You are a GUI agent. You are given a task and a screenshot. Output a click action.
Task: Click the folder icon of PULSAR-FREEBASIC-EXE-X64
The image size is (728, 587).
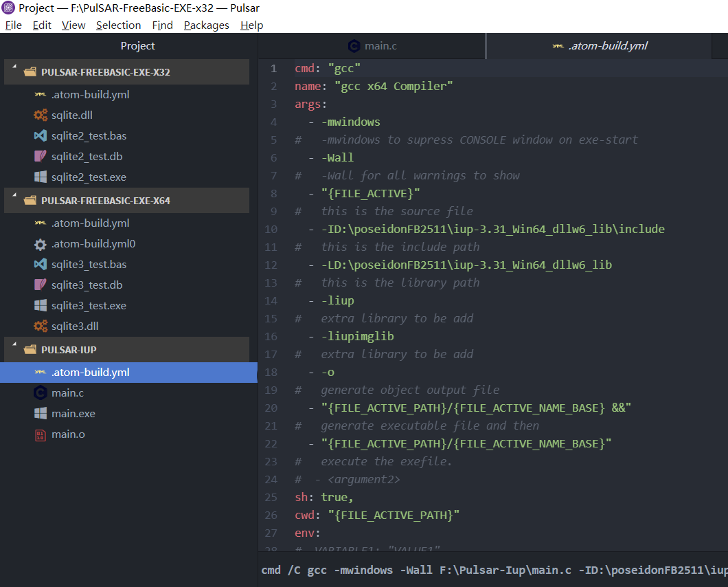(30, 200)
